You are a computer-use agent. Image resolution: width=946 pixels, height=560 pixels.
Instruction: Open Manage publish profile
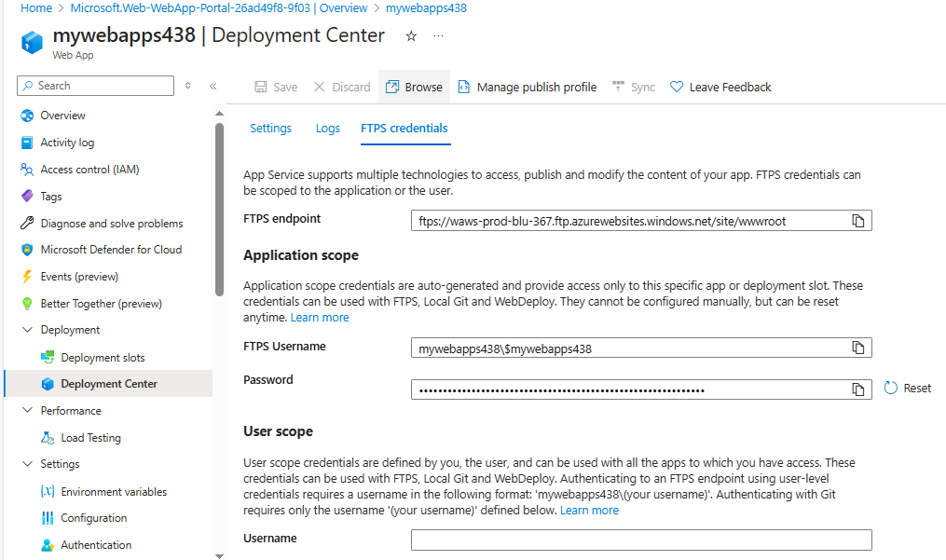click(528, 87)
